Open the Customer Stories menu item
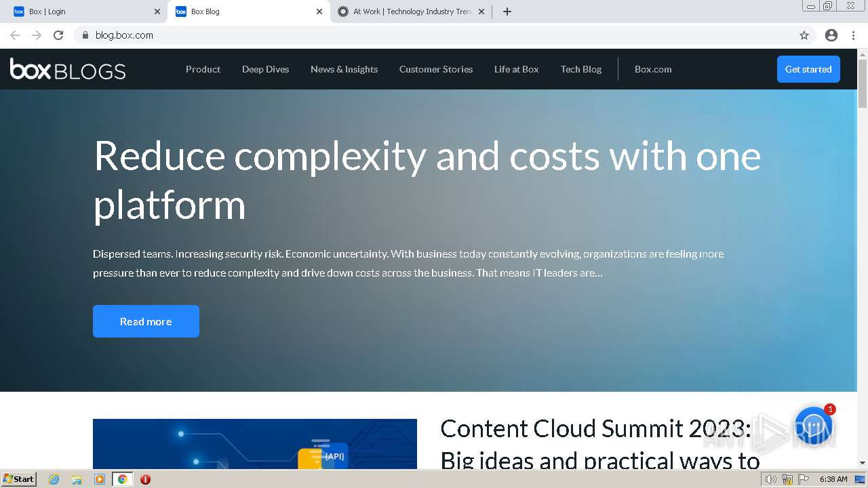 tap(436, 69)
